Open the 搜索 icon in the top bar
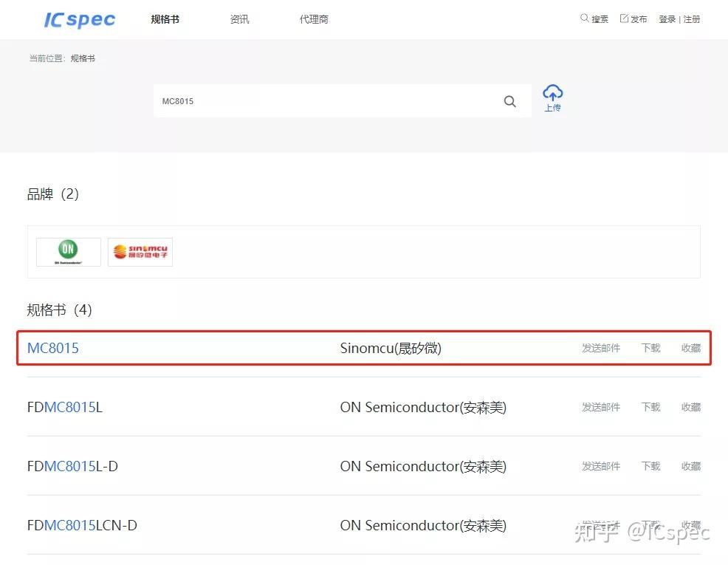 (594, 18)
